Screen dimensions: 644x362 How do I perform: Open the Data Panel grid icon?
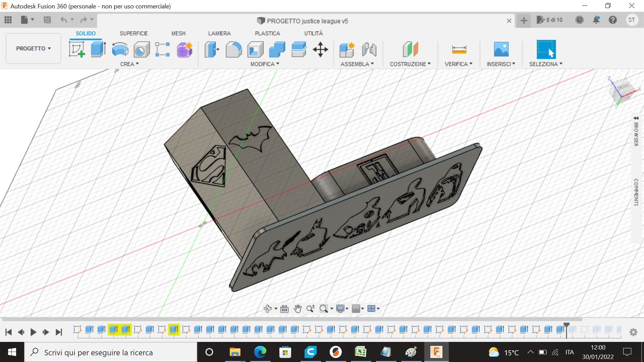(x=8, y=20)
